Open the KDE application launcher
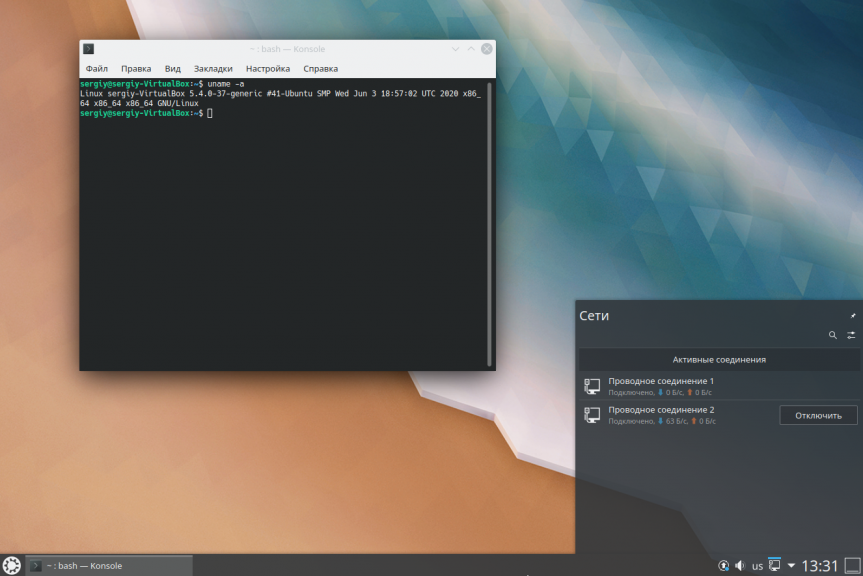This screenshot has width=863, height=576. coord(11,566)
